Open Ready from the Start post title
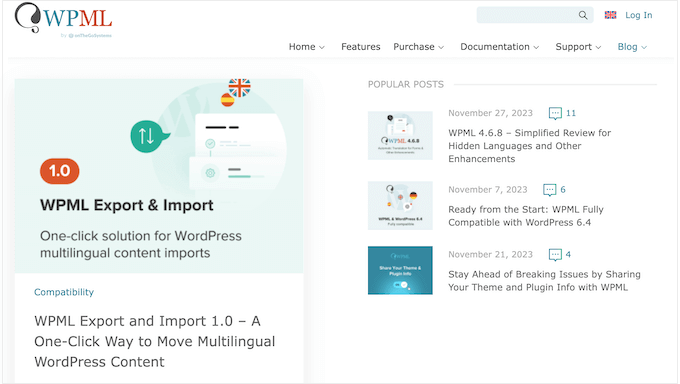The height and width of the screenshot is (384, 680). coord(526,216)
